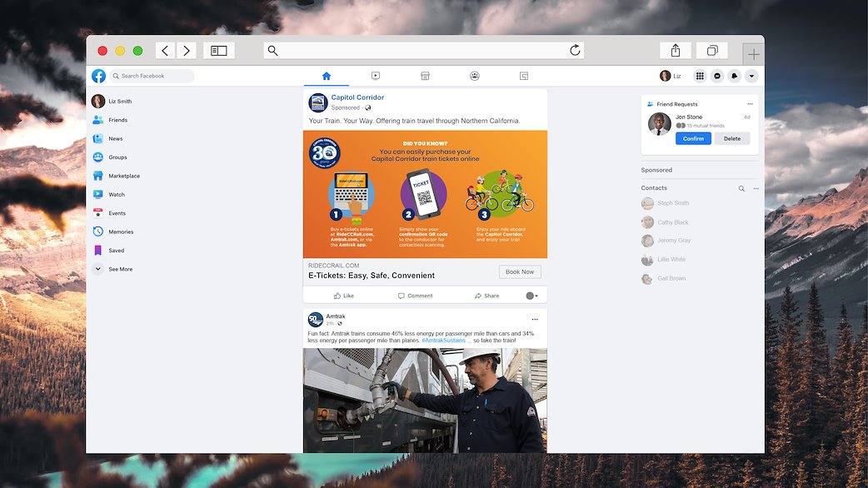Click the browser share icon
This screenshot has width=868, height=488.
point(676,51)
